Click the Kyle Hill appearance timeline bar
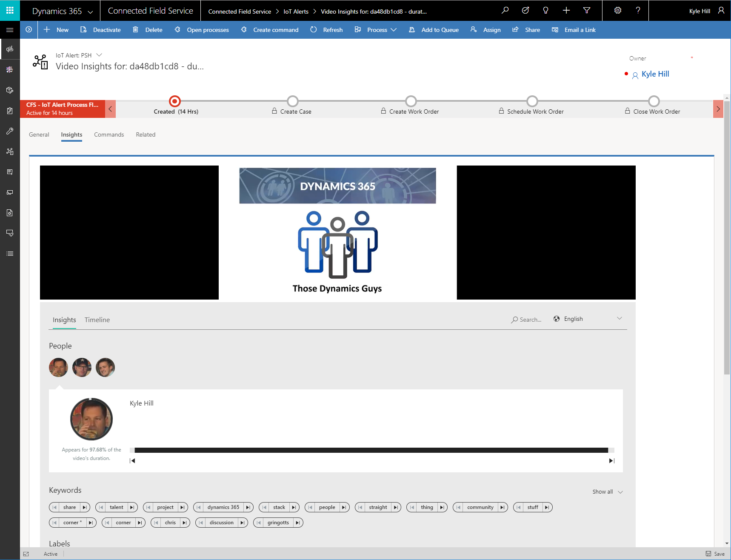Viewport: 731px width, 560px height. (372, 450)
